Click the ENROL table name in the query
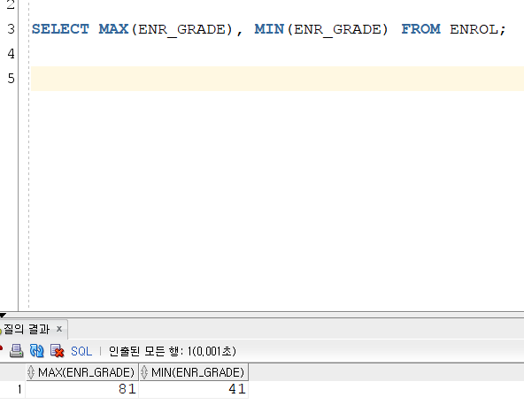Screen dimensions: 524x420 click(474, 29)
